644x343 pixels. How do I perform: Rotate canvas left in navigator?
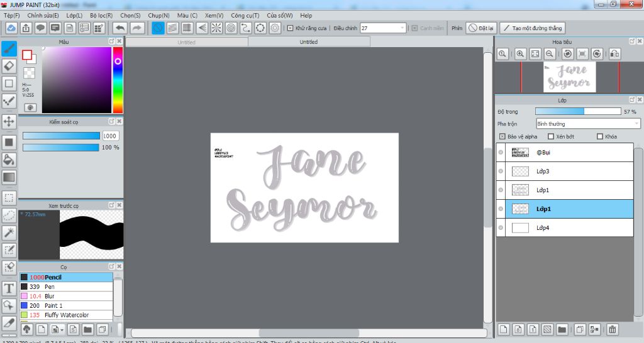coord(568,54)
